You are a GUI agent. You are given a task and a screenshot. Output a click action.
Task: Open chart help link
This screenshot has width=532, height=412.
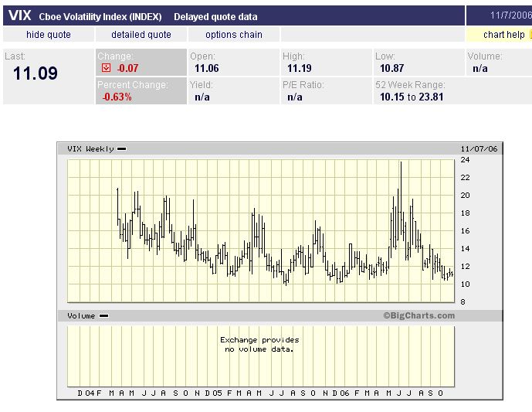point(504,35)
